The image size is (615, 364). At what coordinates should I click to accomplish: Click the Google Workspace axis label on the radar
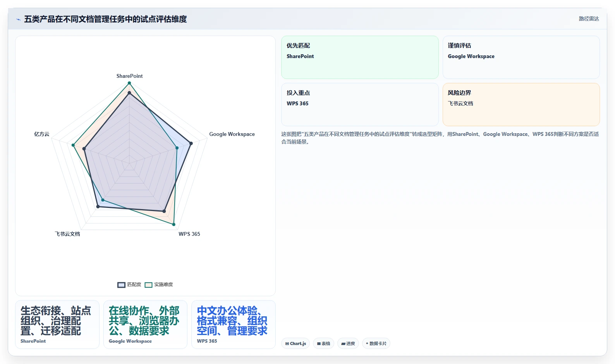(x=232, y=134)
